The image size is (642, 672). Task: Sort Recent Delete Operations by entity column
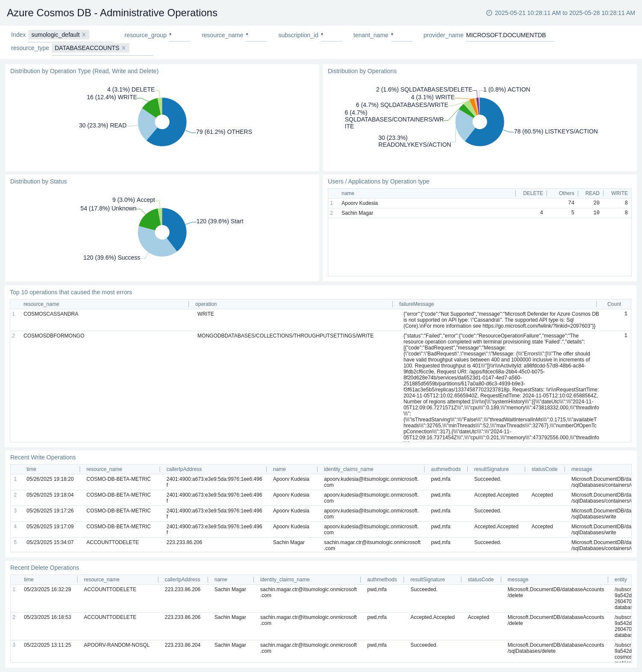[x=621, y=580]
